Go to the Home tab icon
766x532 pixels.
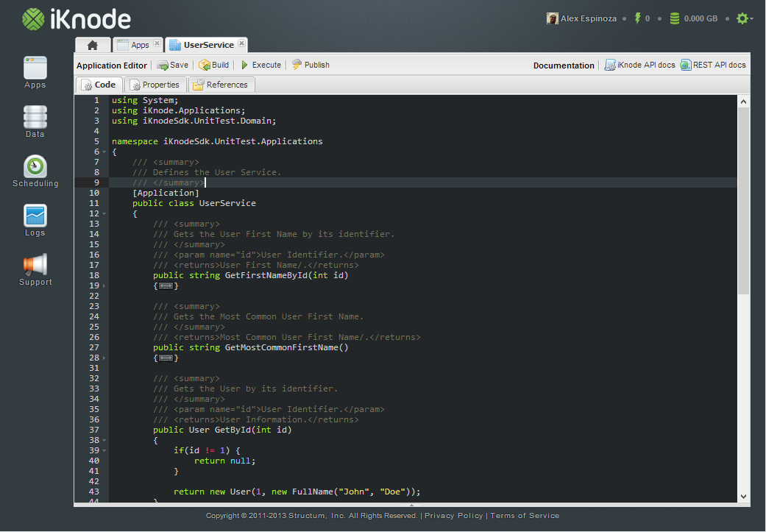point(92,46)
